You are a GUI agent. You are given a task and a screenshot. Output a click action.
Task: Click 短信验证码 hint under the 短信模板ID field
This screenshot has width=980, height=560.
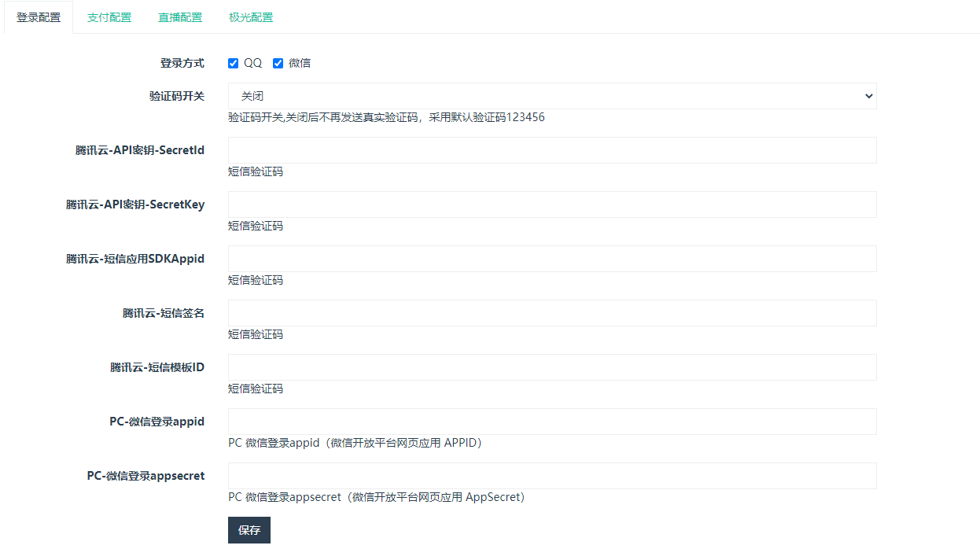click(256, 389)
